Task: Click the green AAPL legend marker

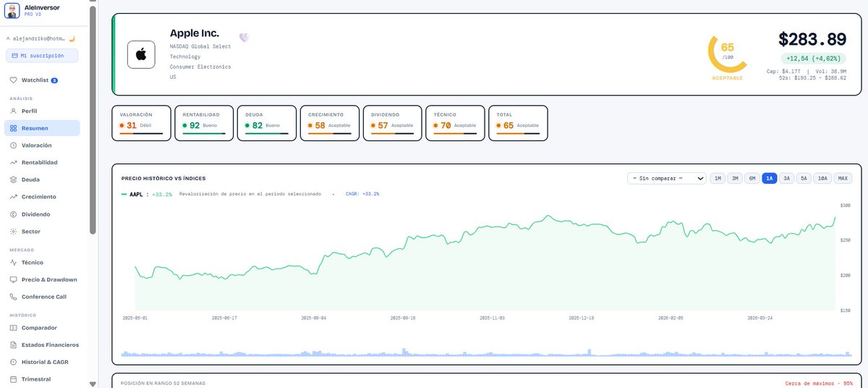Action: tap(124, 194)
